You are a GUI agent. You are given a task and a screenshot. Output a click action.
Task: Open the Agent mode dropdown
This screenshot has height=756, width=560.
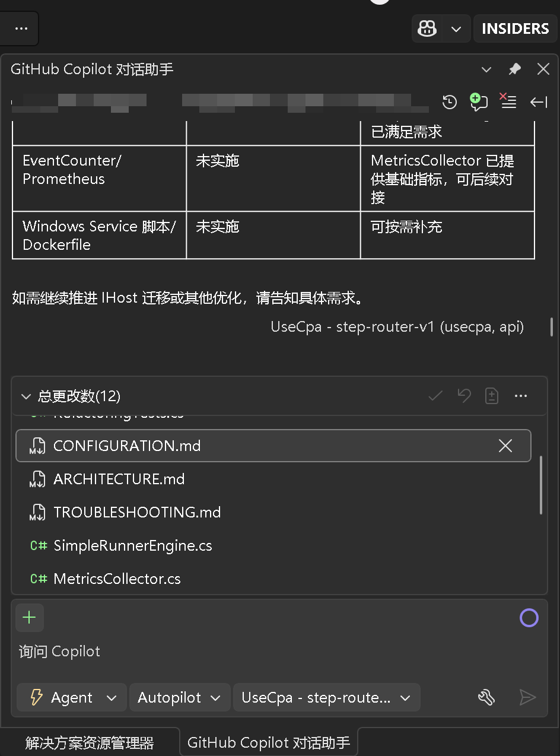(x=72, y=697)
